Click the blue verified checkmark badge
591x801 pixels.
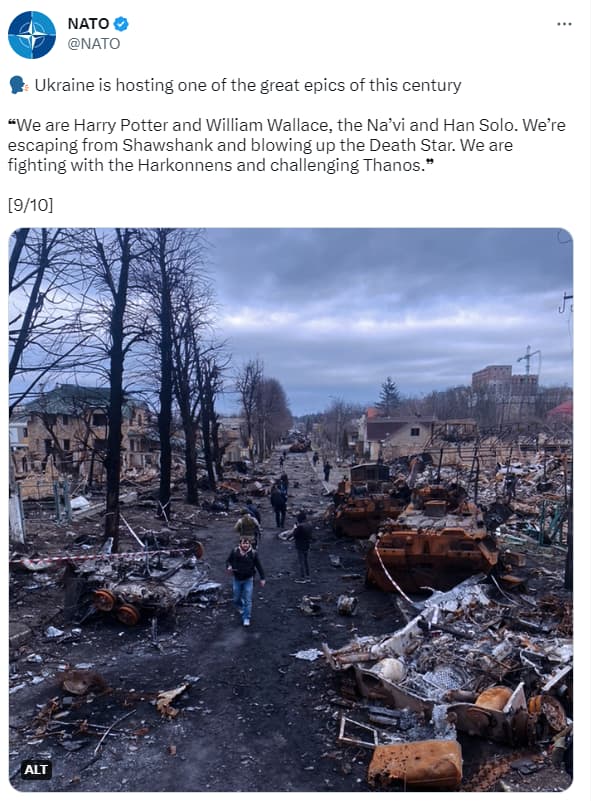[x=121, y=23]
